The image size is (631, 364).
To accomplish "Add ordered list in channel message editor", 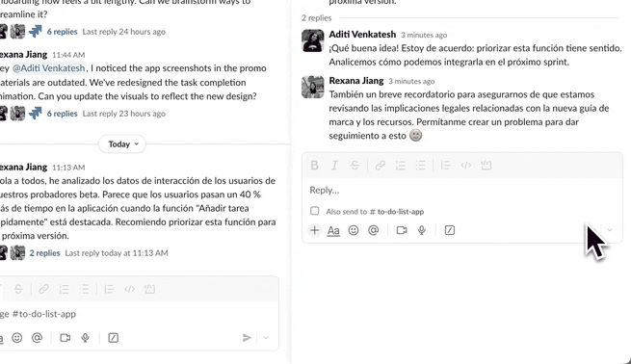I will [x=64, y=289].
